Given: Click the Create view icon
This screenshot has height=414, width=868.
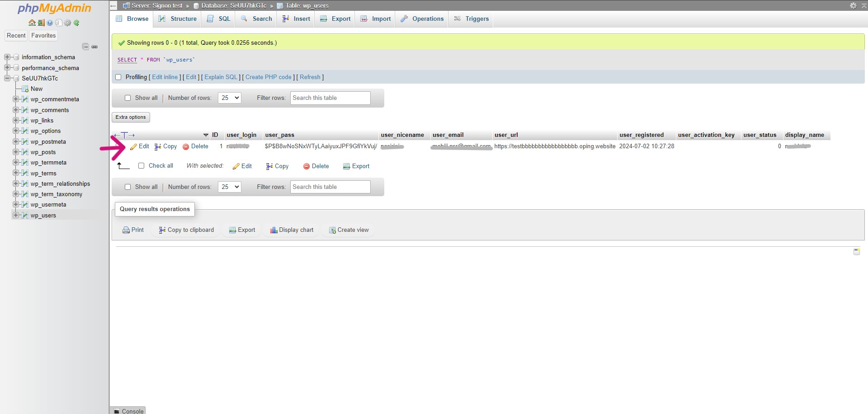Looking at the screenshot, I should click(332, 230).
